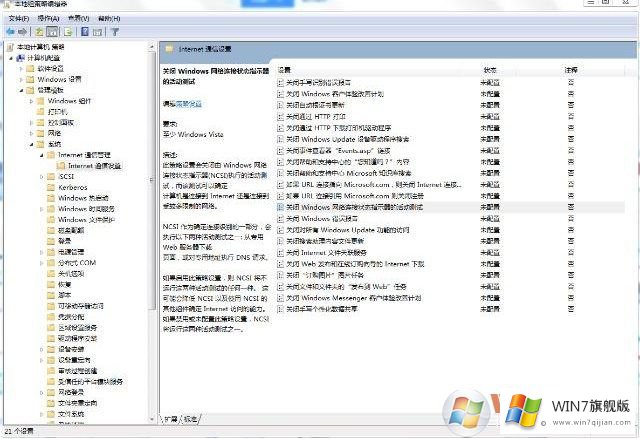The height and width of the screenshot is (439, 640).
Task: Expand the 软件设置 tree node
Action: (x=21, y=69)
